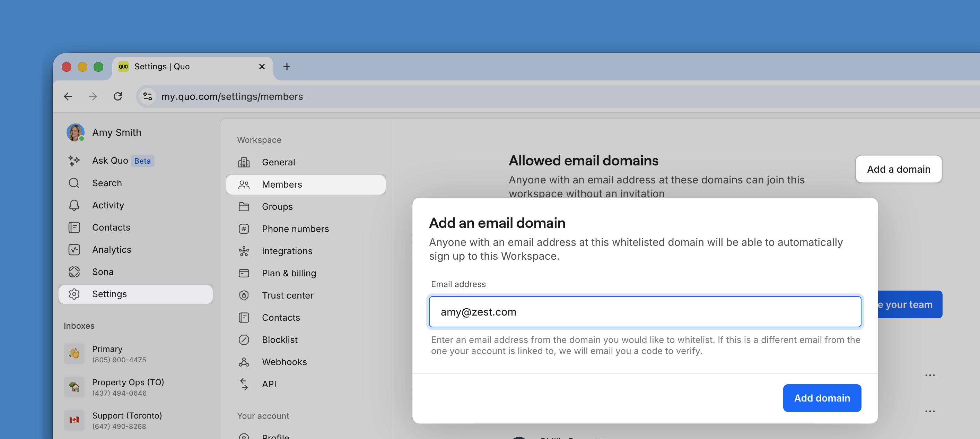This screenshot has width=980, height=439.
Task: Click the Activity label in sidebar
Action: tap(108, 205)
